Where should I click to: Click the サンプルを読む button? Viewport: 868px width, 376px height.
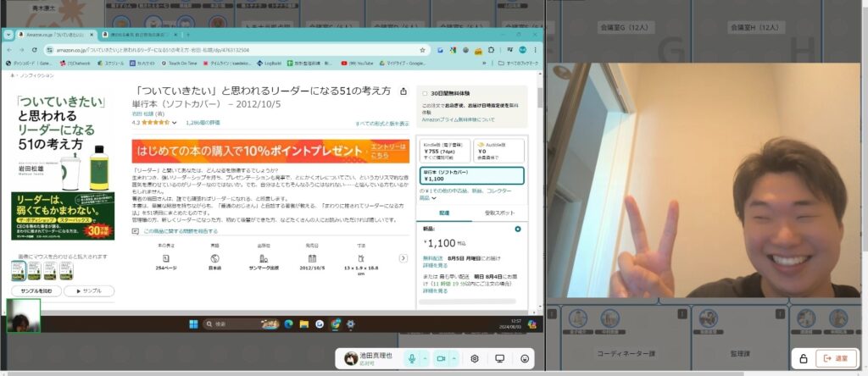36,290
